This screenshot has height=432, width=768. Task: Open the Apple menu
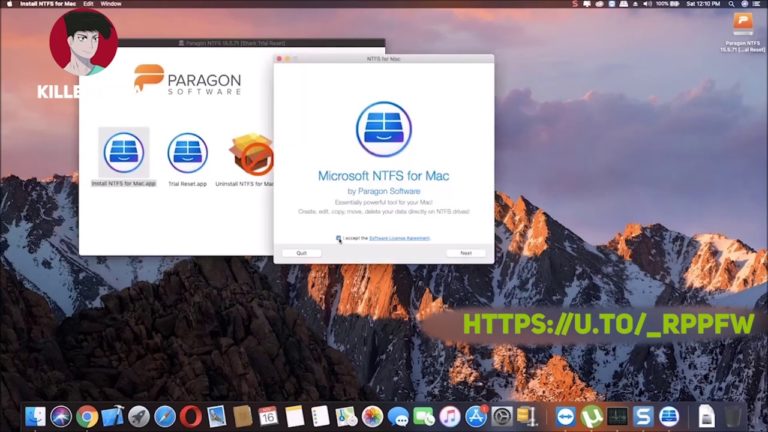click(x=9, y=4)
